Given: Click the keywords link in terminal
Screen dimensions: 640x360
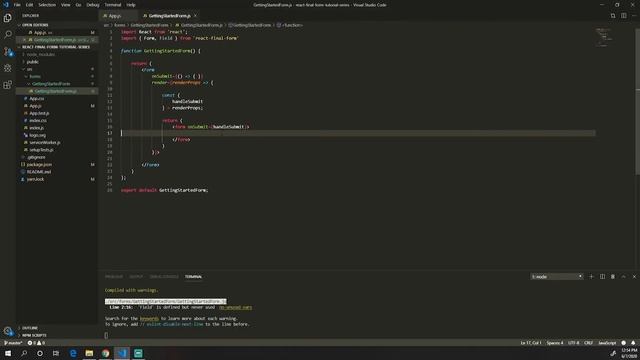Looking at the screenshot, I should [x=149, y=318].
